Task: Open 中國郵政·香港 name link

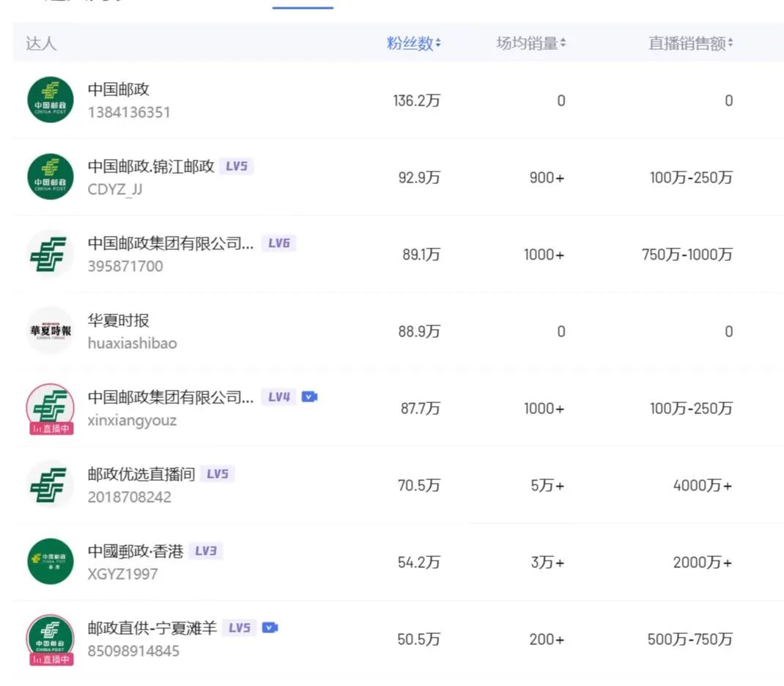Action: click(136, 551)
